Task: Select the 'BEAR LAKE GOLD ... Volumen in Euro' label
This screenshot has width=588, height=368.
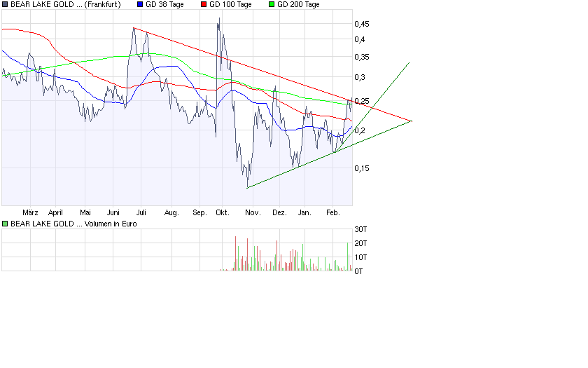Action: [x=73, y=224]
